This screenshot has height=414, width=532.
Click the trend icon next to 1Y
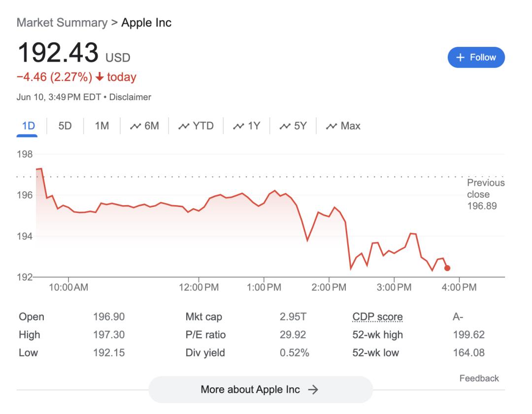238,126
